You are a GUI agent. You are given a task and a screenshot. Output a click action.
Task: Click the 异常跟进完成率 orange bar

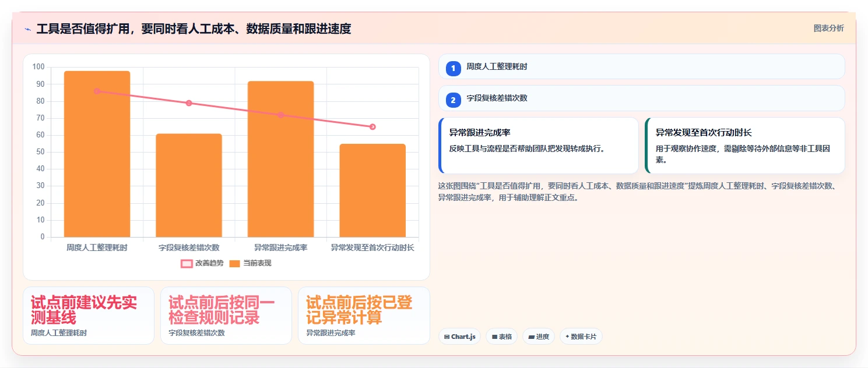[x=280, y=159]
